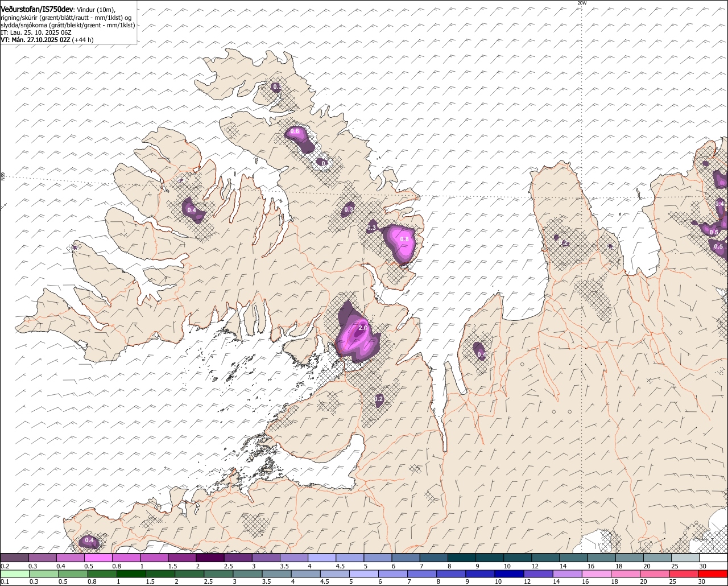This screenshot has width=728, height=586.
Task: Click the '9' label under lower legend row
Action: [x=468, y=581]
